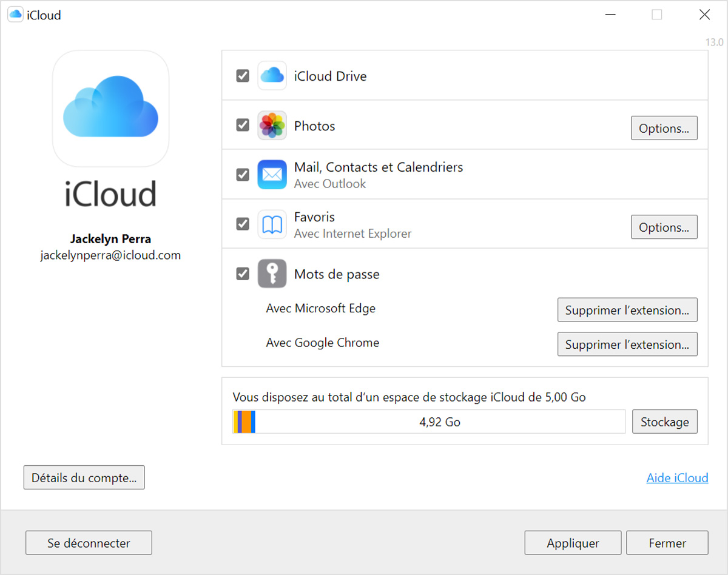Click the Mots de passe key icon
Image resolution: width=728 pixels, height=575 pixels.
click(272, 274)
